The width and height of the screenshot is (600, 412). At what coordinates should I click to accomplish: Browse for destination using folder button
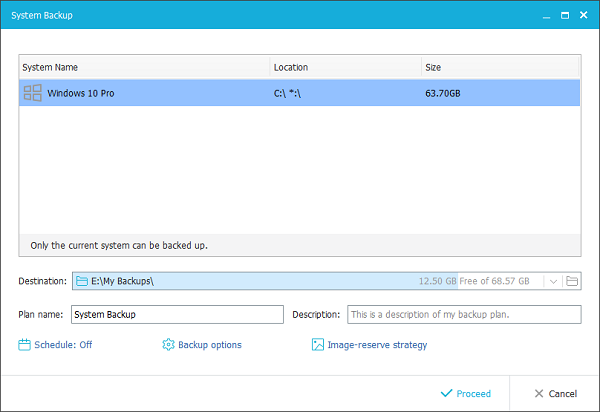(572, 281)
